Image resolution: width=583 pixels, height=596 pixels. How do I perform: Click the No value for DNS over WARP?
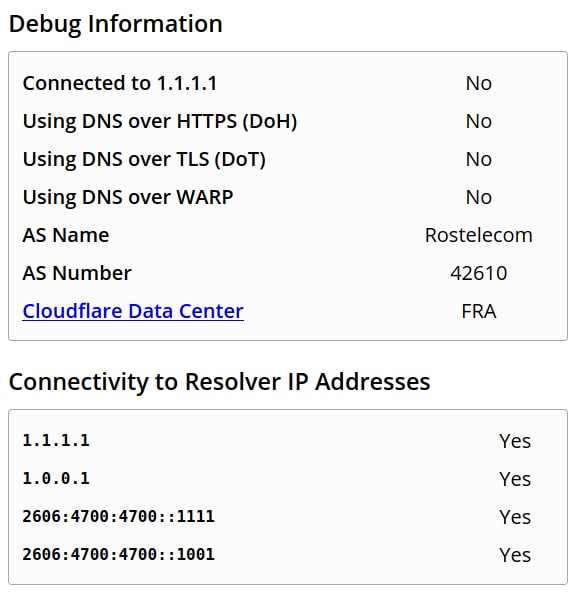click(478, 197)
